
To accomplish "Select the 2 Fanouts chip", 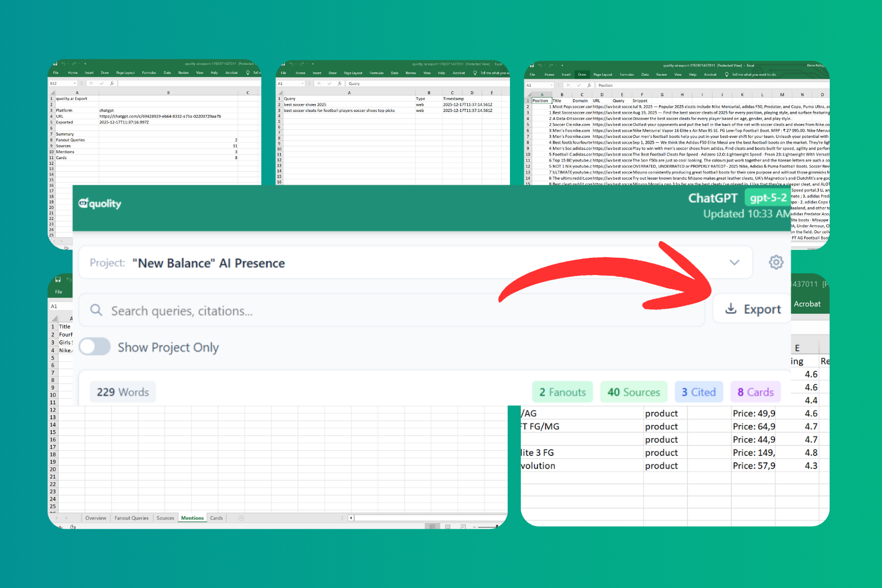I will 562,392.
